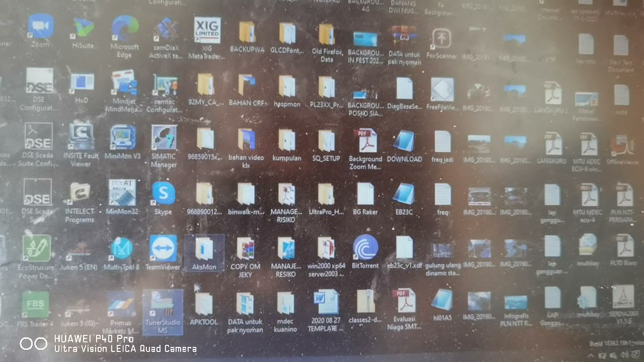Select the BACKGROU... IN FEST image file

click(x=366, y=46)
